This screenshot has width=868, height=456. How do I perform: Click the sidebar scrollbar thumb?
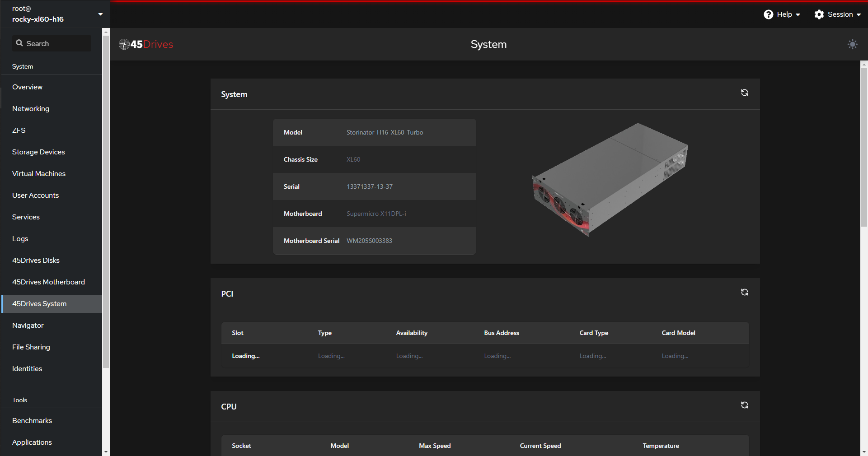coord(106,202)
